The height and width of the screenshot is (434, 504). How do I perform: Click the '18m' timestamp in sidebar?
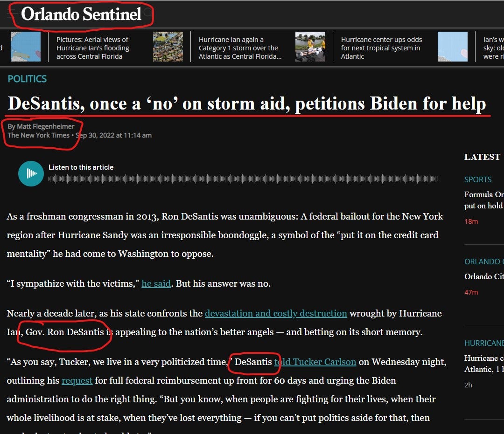[471, 221]
